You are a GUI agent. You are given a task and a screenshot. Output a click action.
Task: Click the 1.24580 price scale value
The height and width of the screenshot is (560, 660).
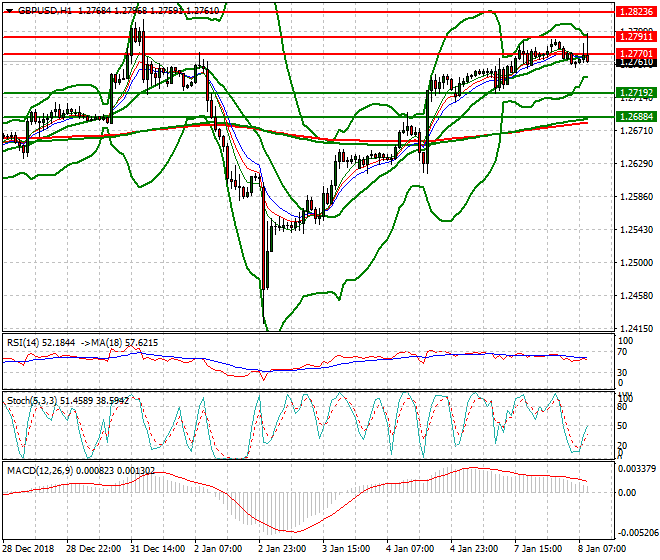pos(636,296)
